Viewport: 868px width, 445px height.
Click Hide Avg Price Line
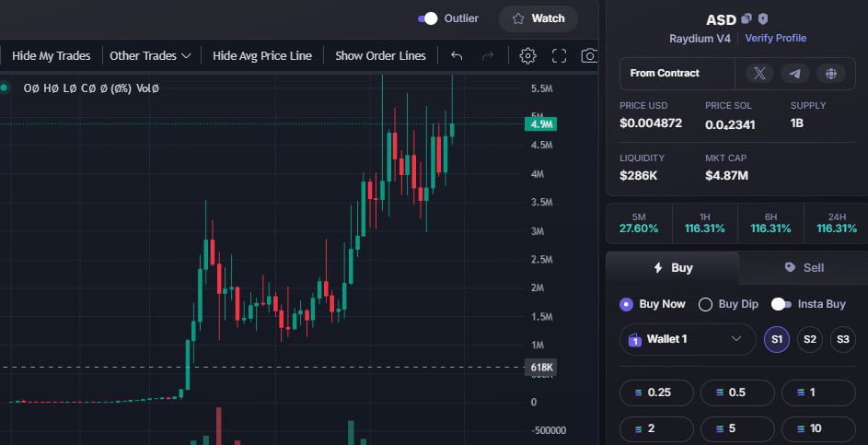(x=262, y=56)
